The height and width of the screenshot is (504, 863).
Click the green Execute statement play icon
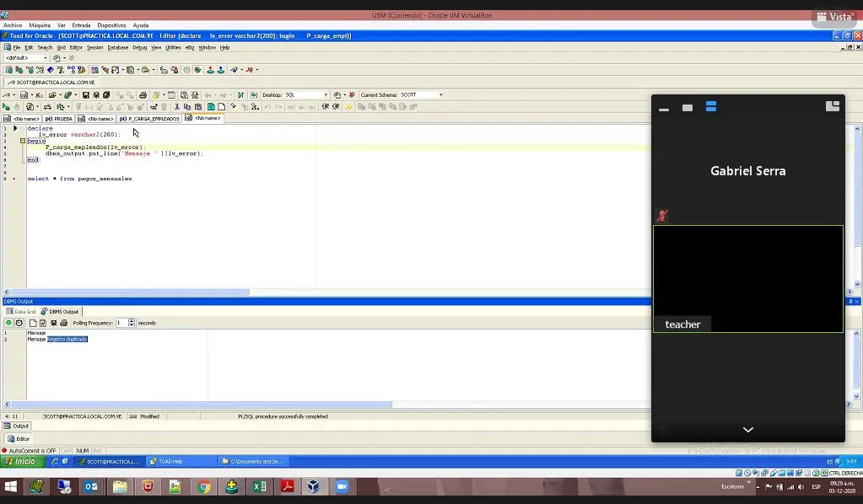point(6,107)
